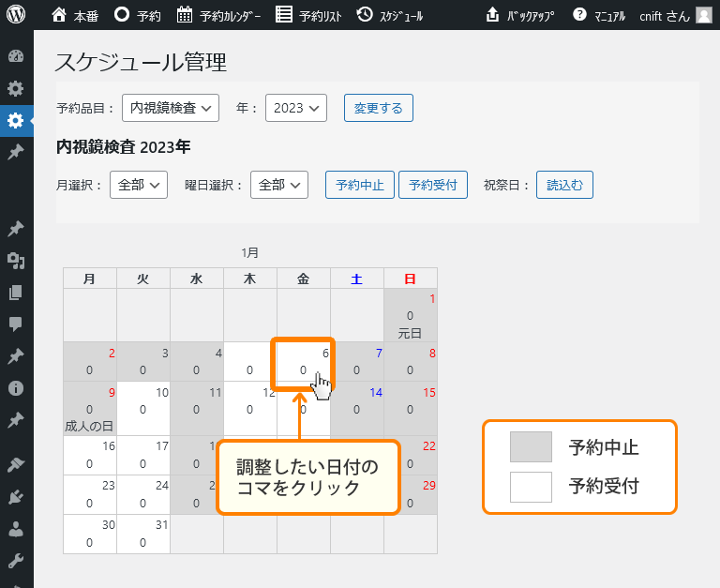This screenshot has height=588, width=720.
Task: Click the 1月 month label above calendar
Action: 249,252
